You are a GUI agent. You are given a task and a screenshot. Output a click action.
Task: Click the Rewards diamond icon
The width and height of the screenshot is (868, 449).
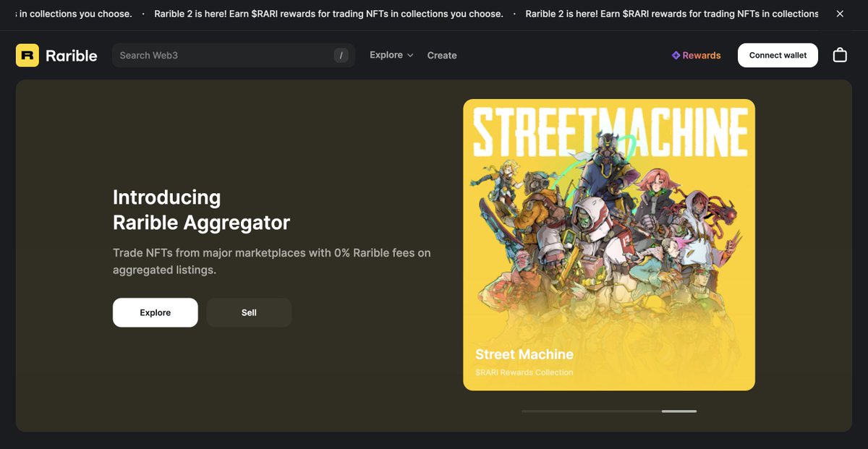click(x=676, y=55)
